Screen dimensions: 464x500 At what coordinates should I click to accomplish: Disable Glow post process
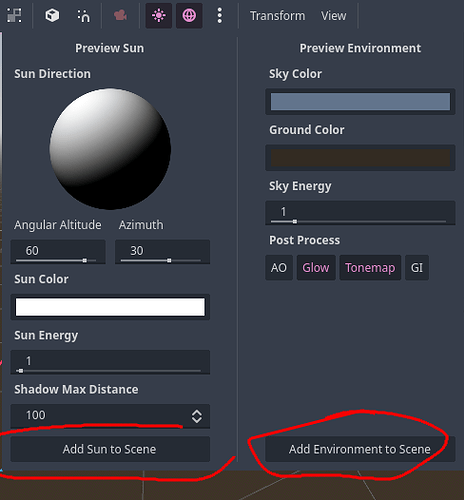tap(316, 268)
